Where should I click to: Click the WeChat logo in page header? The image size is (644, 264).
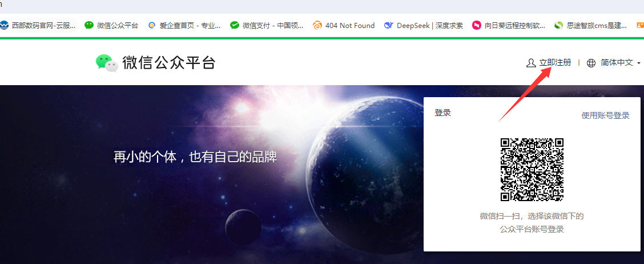[106, 62]
